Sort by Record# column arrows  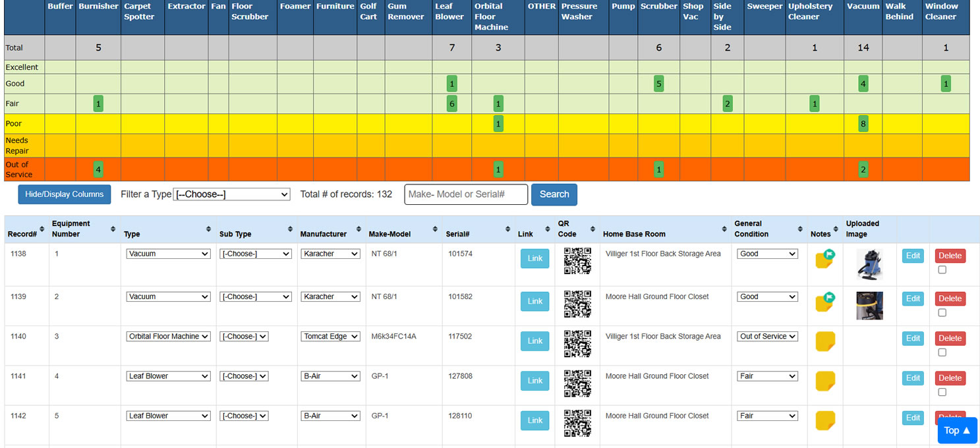click(42, 229)
